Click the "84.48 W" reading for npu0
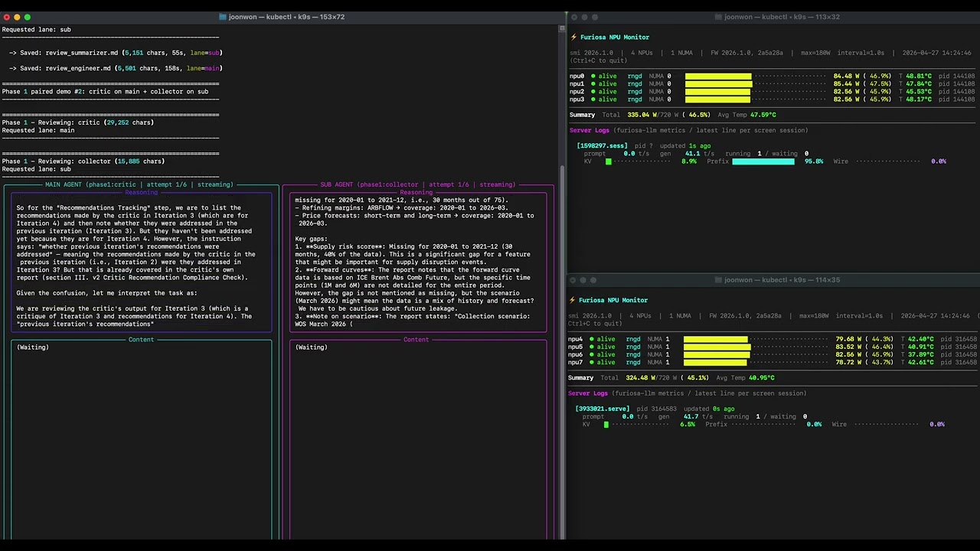Image resolution: width=980 pixels, height=551 pixels. 848,77
